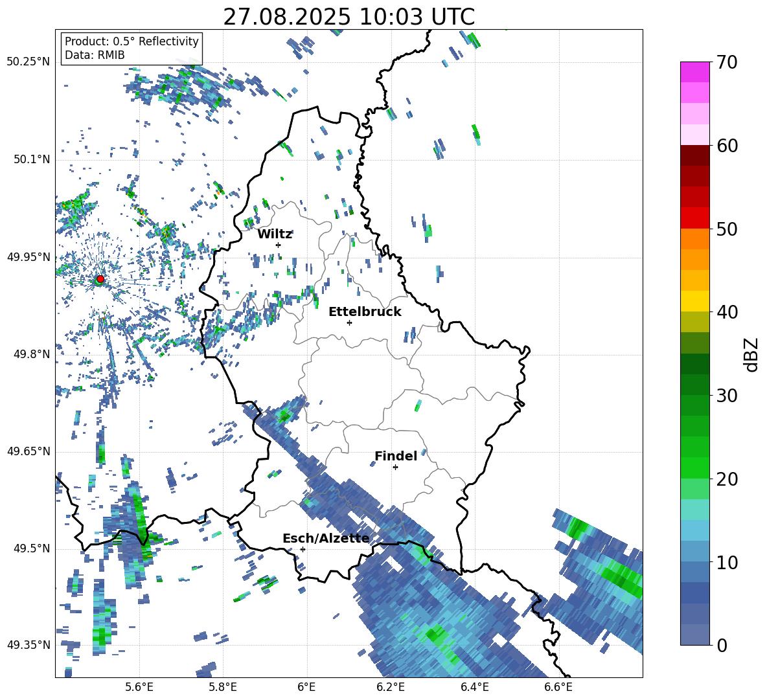This screenshot has height=700, width=767.
Task: Click the 49.5°N latitude label
Action: (x=32, y=548)
